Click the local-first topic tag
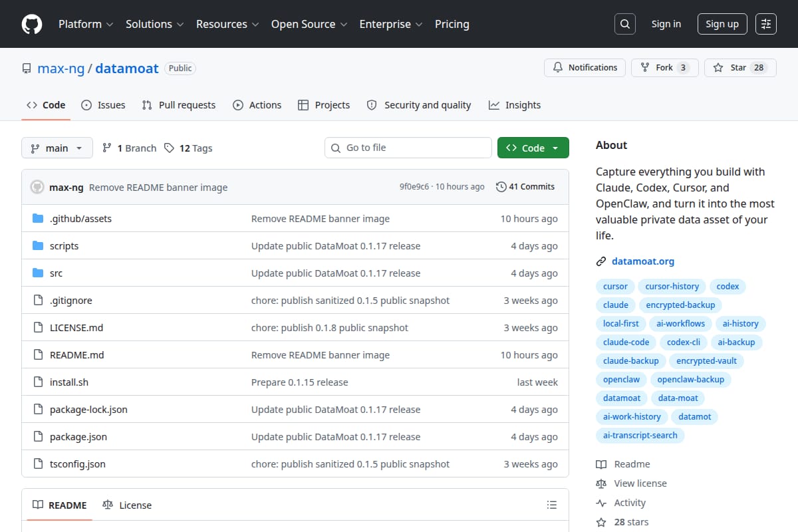 click(x=621, y=324)
